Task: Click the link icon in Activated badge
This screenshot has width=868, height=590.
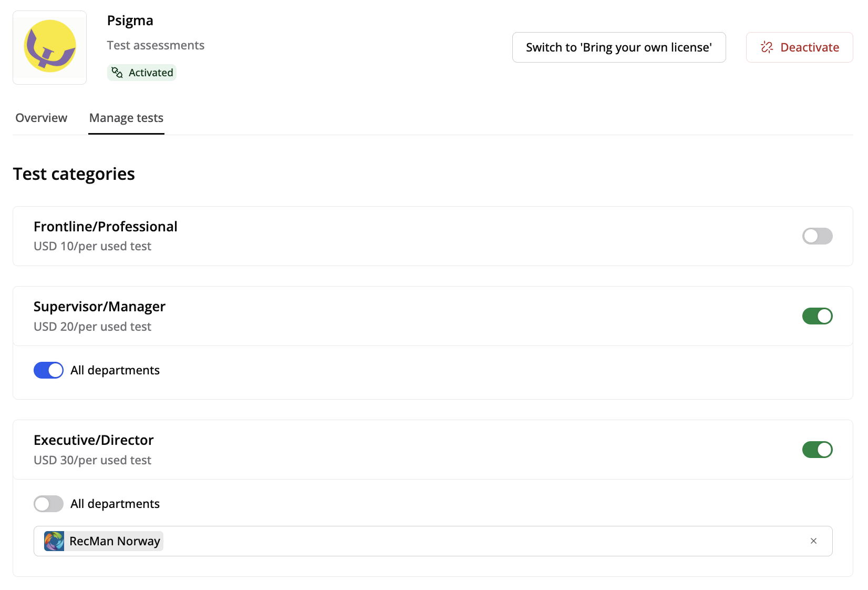Action: pos(117,73)
